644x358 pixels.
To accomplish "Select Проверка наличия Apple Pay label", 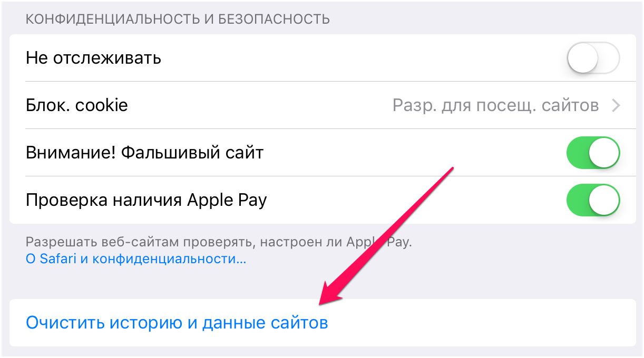I will tap(146, 200).
